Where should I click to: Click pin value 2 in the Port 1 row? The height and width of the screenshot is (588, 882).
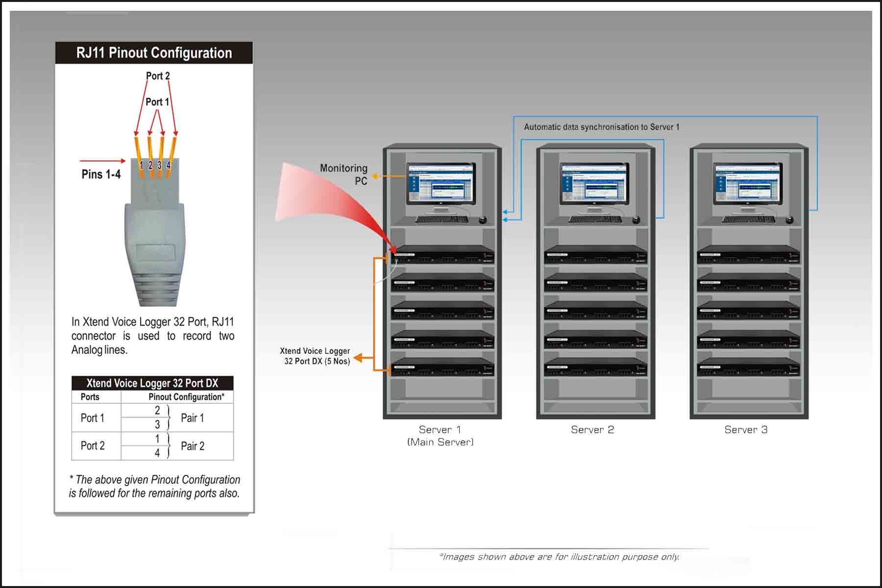coord(157,410)
